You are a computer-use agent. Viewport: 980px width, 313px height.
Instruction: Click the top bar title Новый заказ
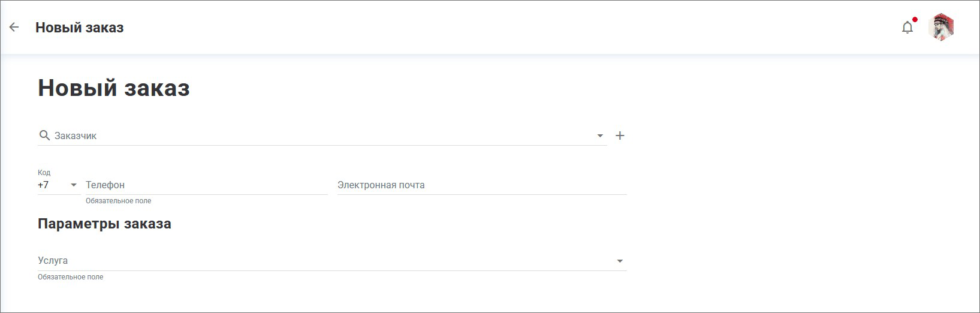tap(80, 28)
